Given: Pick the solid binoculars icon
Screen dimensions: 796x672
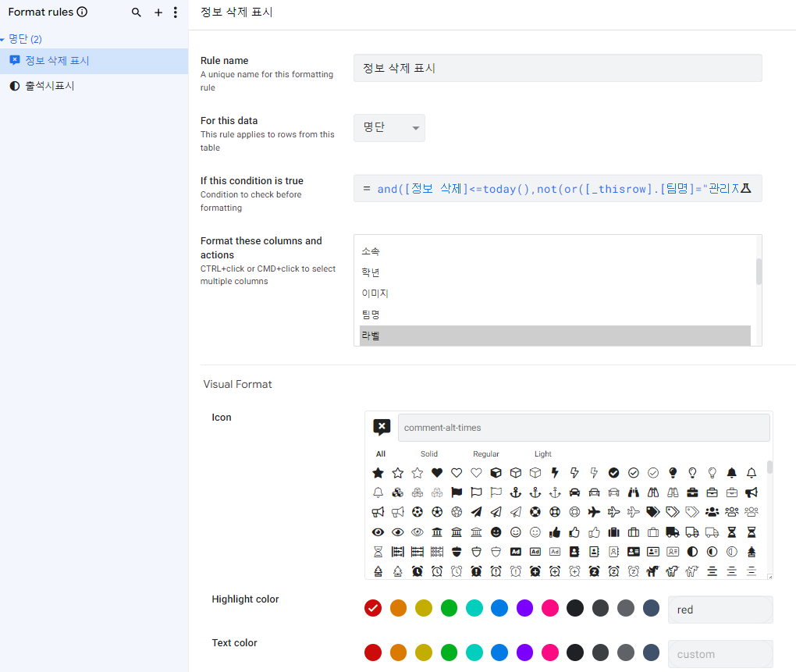Looking at the screenshot, I should pyautogui.click(x=634, y=492).
